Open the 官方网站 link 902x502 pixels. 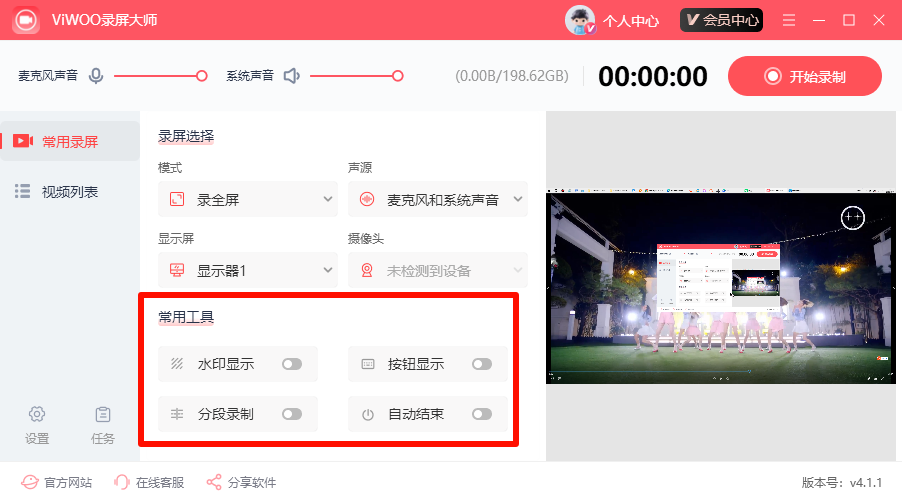coord(56,482)
